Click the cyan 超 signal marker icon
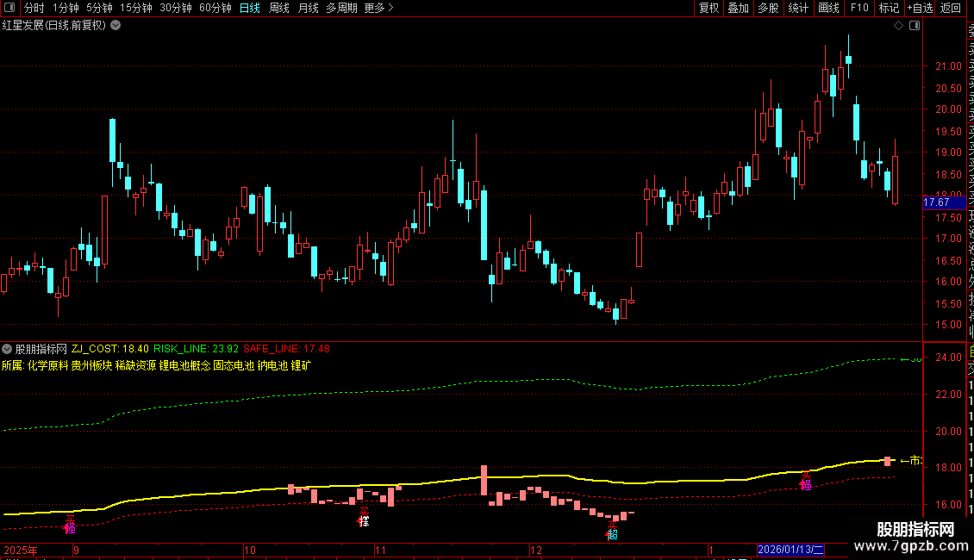 [x=613, y=532]
